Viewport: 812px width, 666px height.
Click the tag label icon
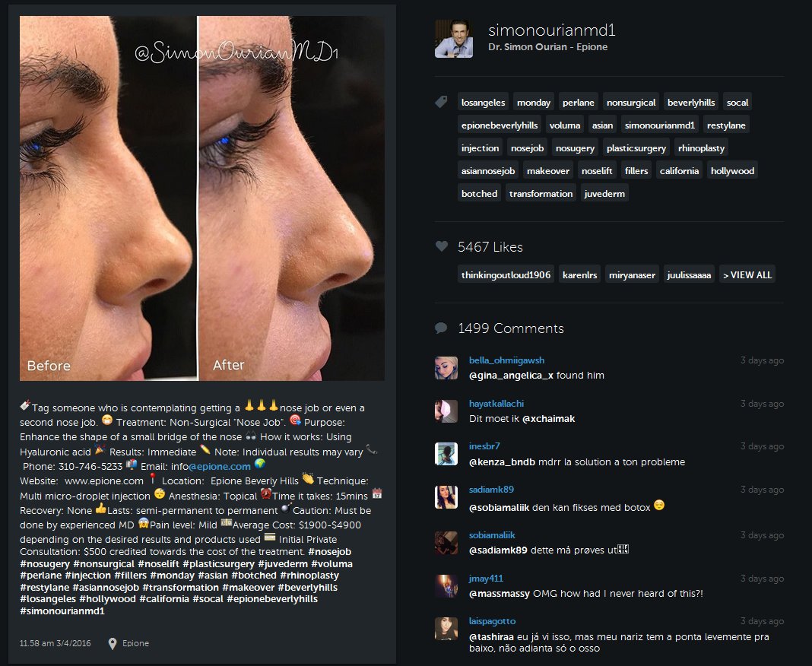tap(441, 102)
